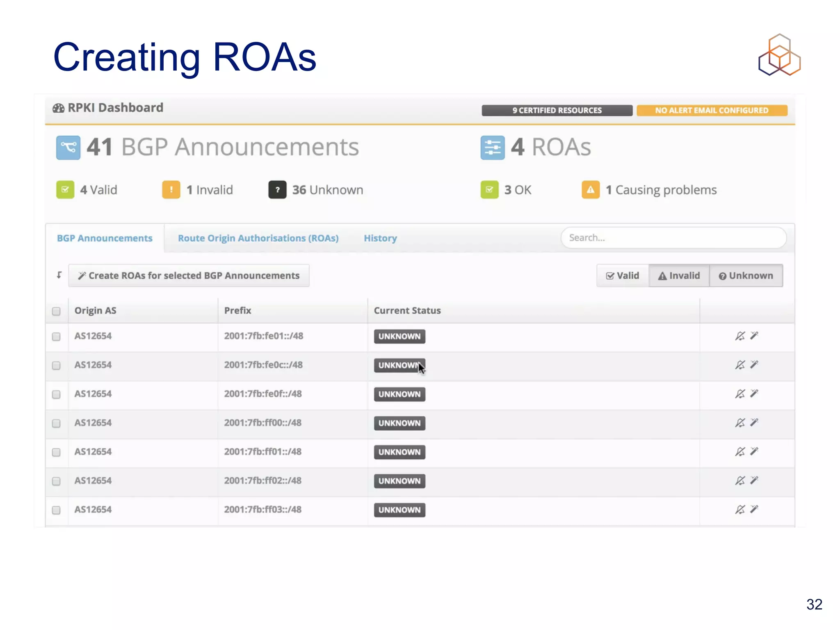Create ROA wand for 2001:7fb:ff00::/48
The width and height of the screenshot is (840, 630).
(754, 422)
